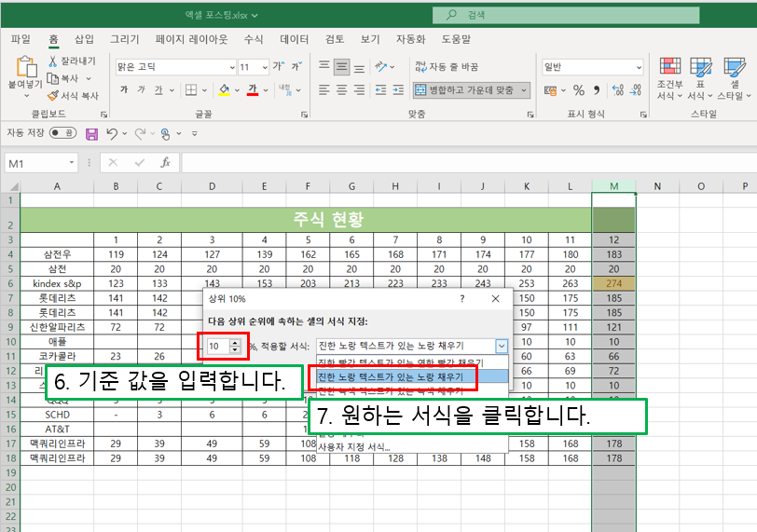Viewport: 757px width, 532px height.
Task: Open the merge options dropdown arrow
Action: click(x=524, y=90)
